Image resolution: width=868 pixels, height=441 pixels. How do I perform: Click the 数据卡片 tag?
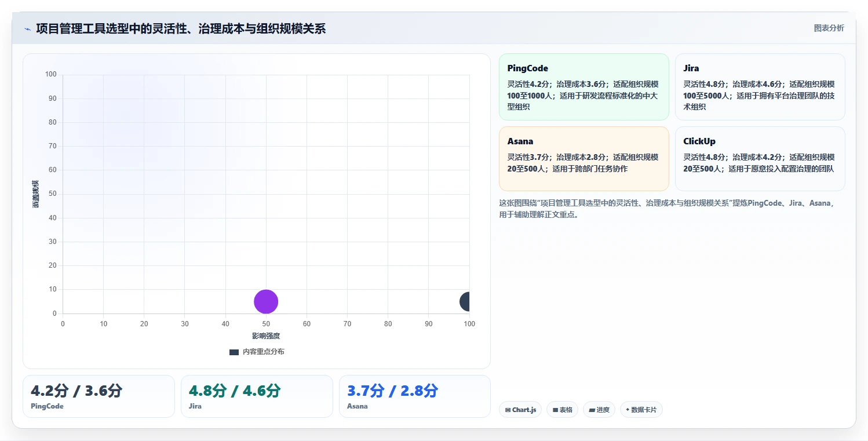[x=641, y=410]
